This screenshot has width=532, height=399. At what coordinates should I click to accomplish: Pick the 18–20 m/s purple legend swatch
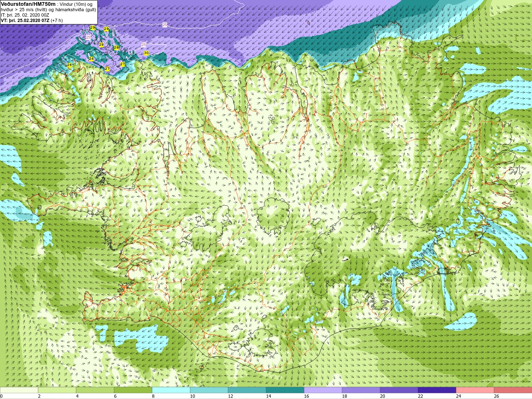tap(361, 390)
